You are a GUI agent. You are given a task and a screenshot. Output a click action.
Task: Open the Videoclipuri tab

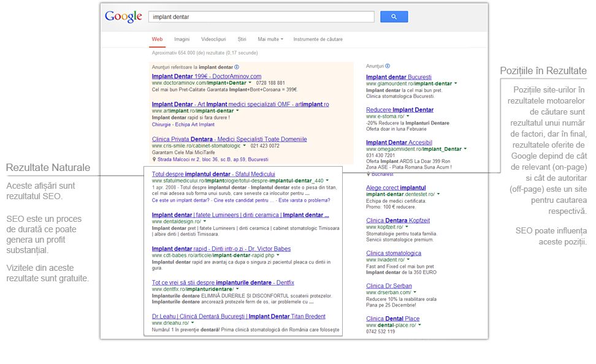213,39
